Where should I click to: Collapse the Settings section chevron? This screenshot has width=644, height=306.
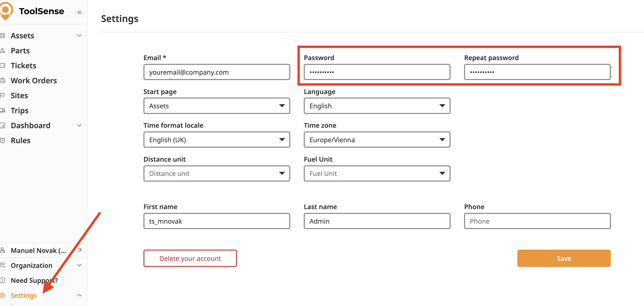pyautogui.click(x=79, y=295)
